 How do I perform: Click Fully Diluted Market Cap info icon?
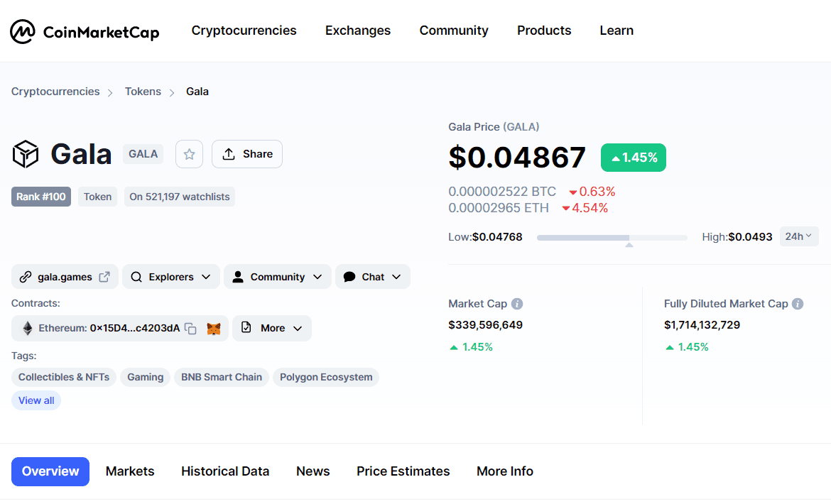pyautogui.click(x=798, y=304)
